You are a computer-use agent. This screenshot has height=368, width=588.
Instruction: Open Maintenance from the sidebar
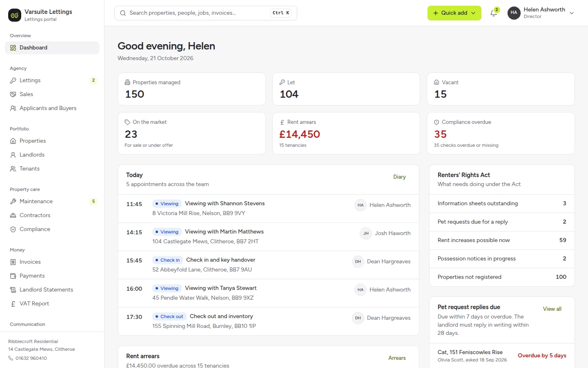[52, 202]
